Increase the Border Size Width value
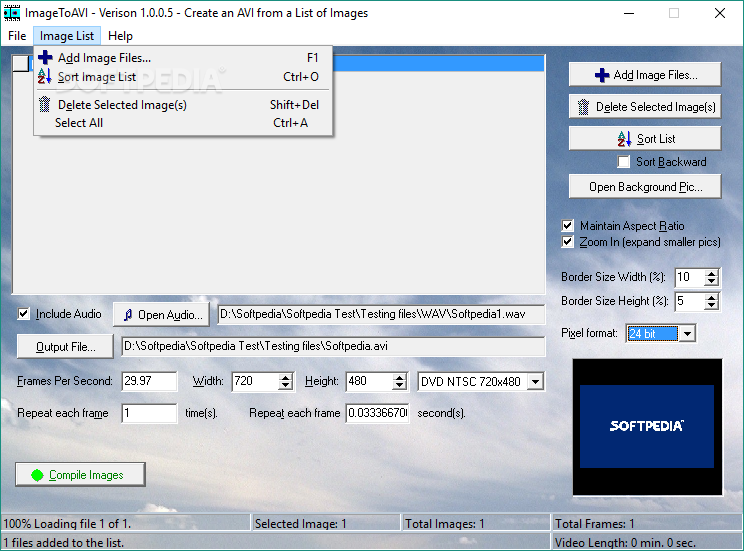The image size is (744, 551). coord(711,274)
